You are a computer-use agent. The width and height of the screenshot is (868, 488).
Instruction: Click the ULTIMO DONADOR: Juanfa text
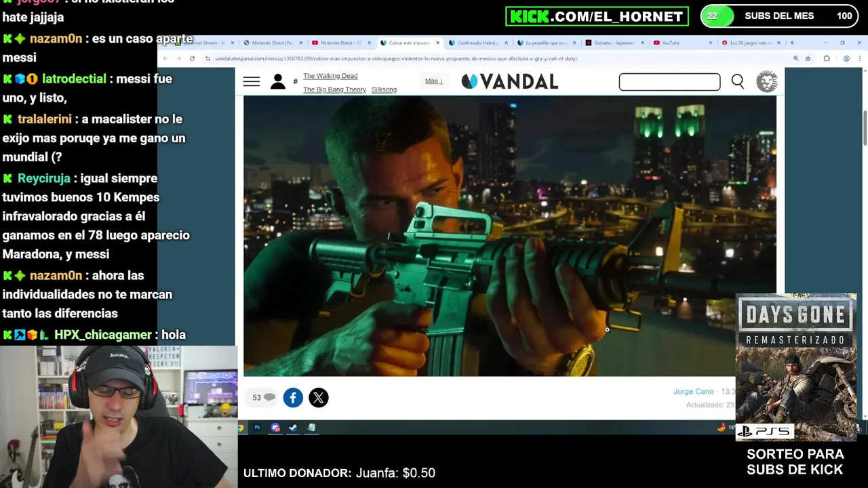339,473
